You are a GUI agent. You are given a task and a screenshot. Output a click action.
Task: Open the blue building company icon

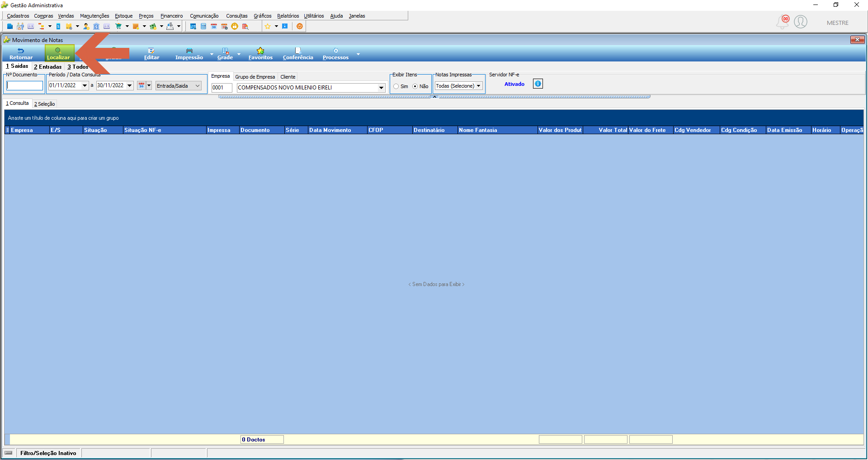pyautogui.click(x=10, y=26)
